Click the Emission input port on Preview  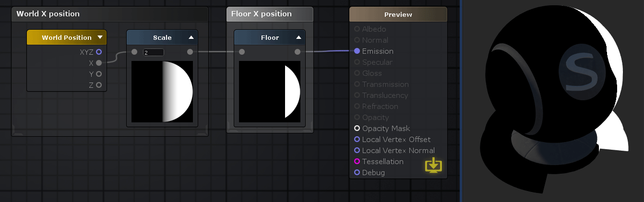point(357,51)
